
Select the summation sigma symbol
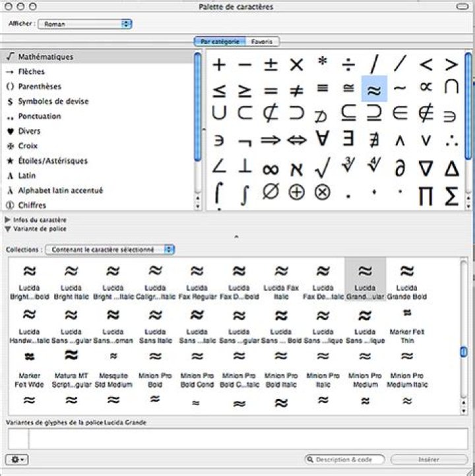point(452,196)
